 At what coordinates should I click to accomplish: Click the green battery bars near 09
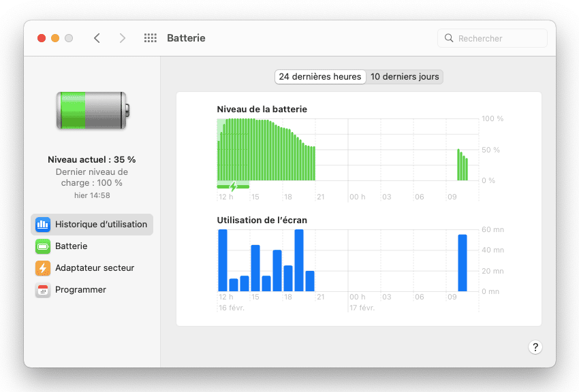(x=463, y=167)
